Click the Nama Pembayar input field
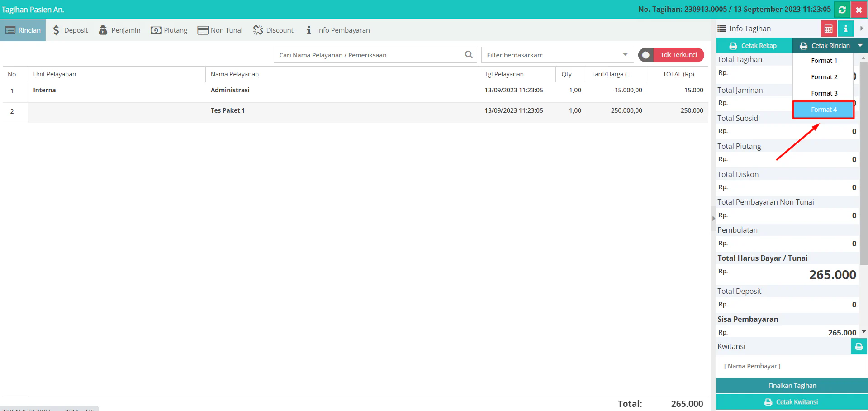The width and height of the screenshot is (868, 411). pyautogui.click(x=792, y=366)
